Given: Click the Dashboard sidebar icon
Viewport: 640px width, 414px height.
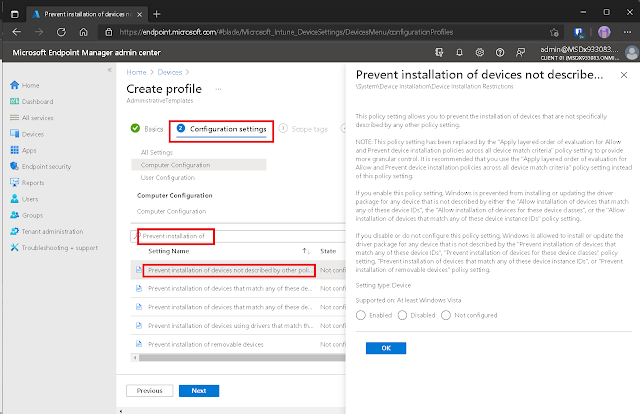Looking at the screenshot, I should coord(14,101).
